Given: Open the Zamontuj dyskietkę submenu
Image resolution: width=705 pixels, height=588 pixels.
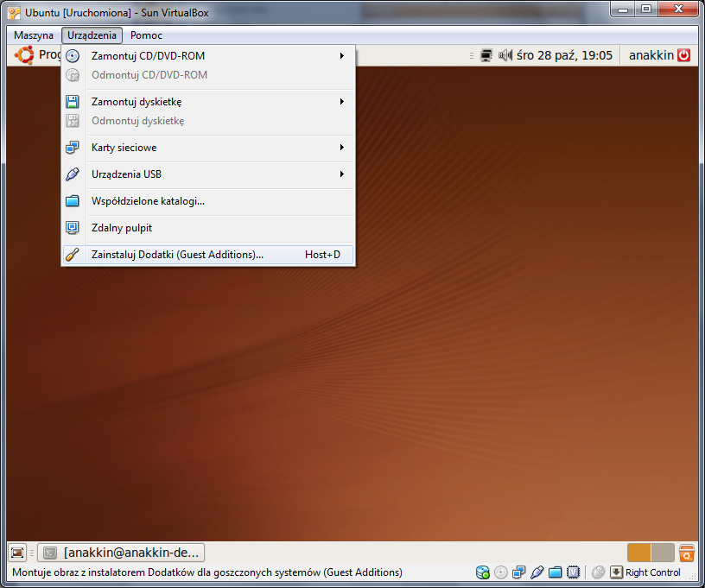Looking at the screenshot, I should click(x=207, y=102).
